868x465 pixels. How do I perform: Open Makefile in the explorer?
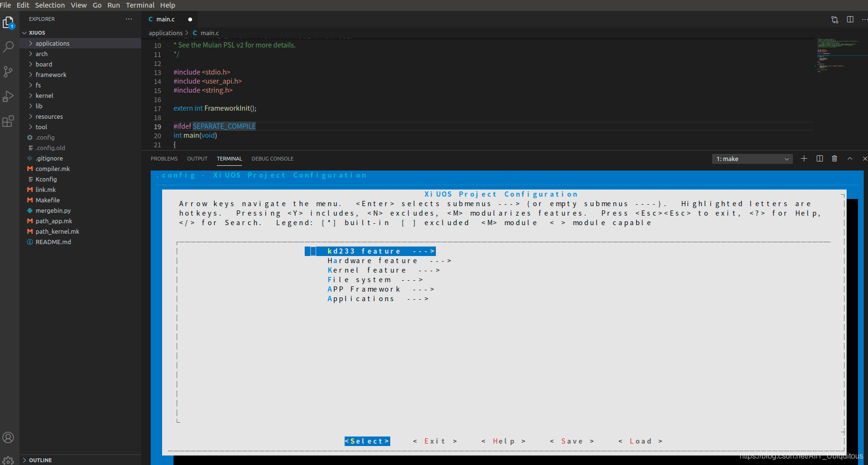point(48,200)
